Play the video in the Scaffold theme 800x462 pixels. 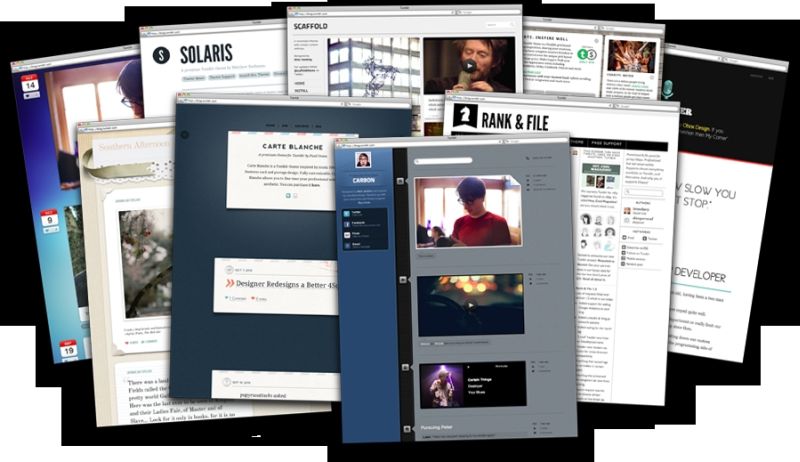pyautogui.click(x=468, y=66)
